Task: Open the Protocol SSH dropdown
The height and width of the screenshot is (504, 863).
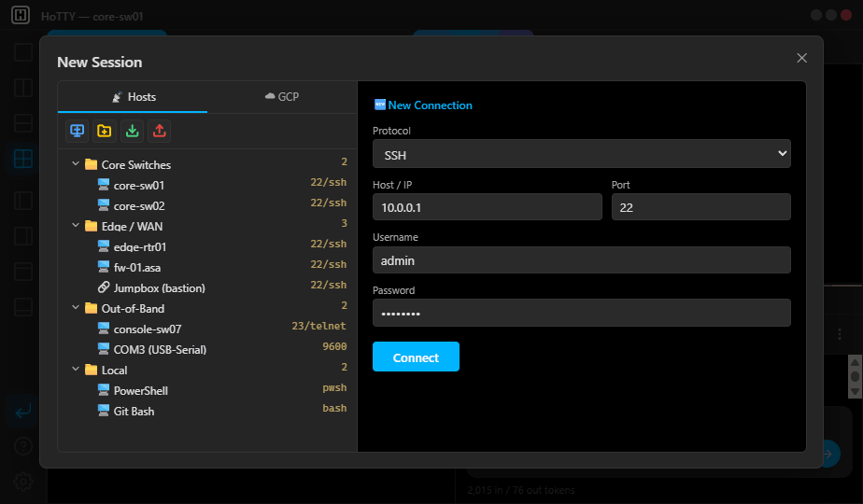Action: pyautogui.click(x=582, y=153)
